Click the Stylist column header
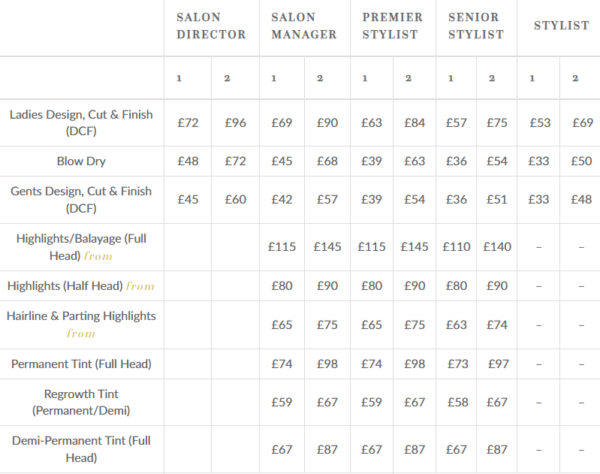The image size is (600, 474). (x=561, y=26)
